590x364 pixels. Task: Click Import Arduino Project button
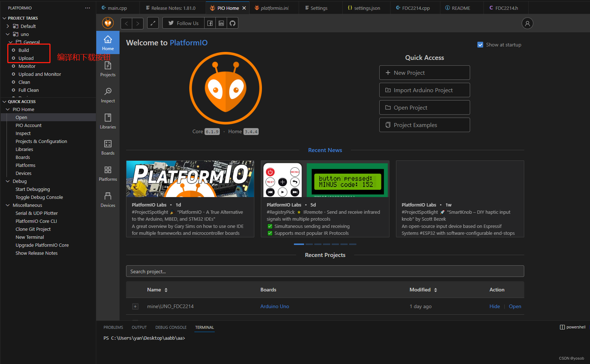click(x=425, y=90)
